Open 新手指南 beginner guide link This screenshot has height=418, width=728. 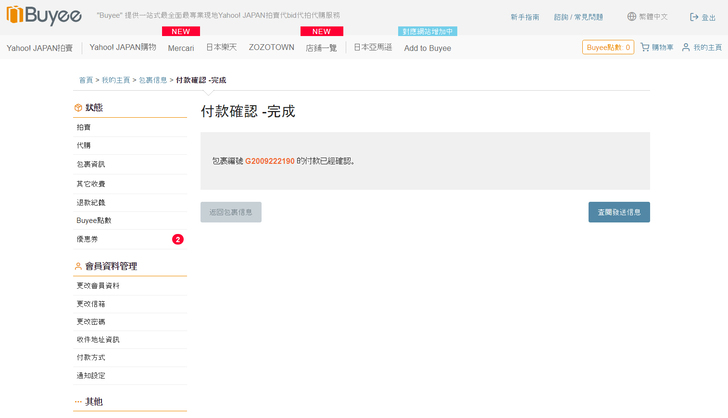(524, 17)
